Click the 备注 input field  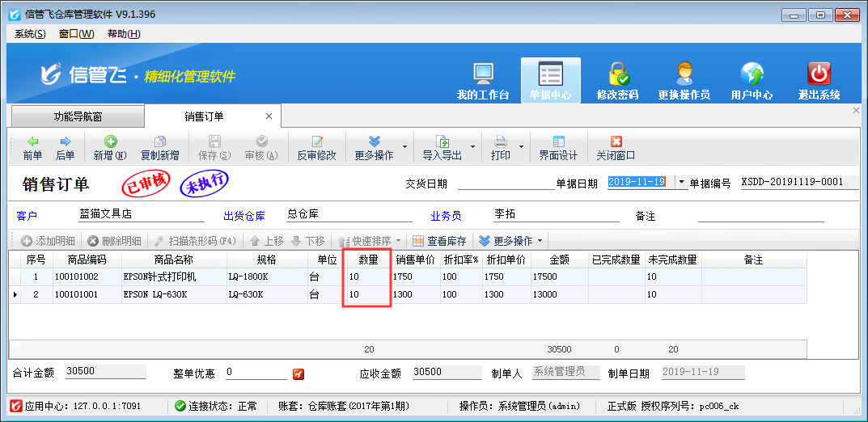760,216
